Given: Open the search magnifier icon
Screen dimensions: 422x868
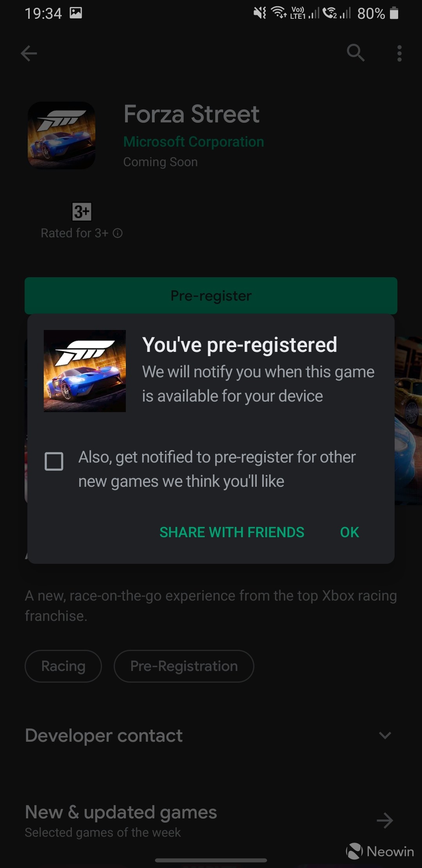Looking at the screenshot, I should click(x=356, y=52).
